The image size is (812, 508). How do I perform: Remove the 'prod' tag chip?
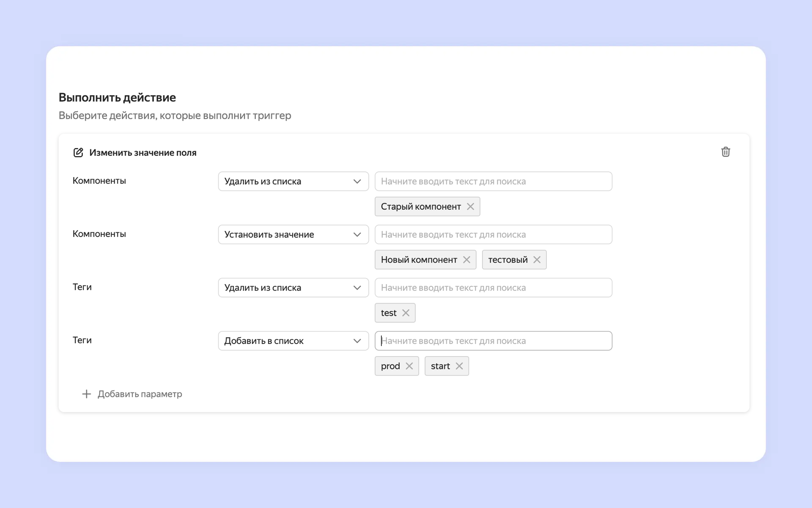click(409, 366)
